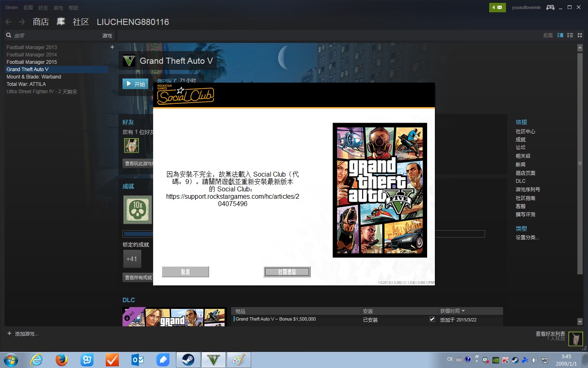Click the plus icon next to 添加游戏
The image size is (588, 368).
(x=9, y=334)
